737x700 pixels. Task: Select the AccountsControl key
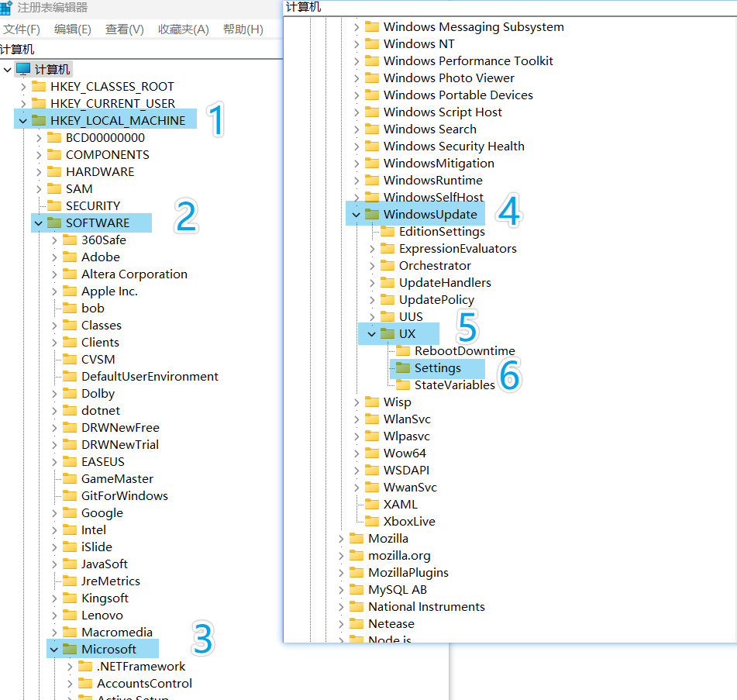pos(144,684)
